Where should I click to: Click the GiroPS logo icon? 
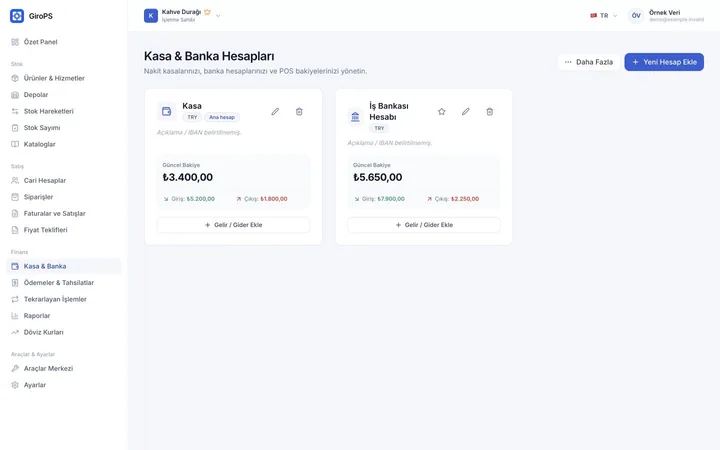click(x=17, y=16)
